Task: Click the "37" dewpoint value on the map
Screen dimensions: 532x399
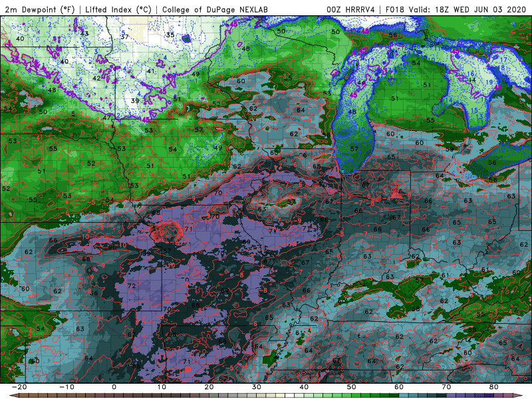Action: [x=124, y=37]
